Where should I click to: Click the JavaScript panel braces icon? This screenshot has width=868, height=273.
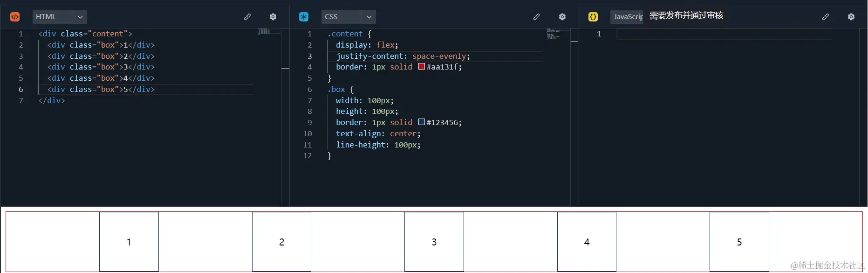(x=593, y=17)
